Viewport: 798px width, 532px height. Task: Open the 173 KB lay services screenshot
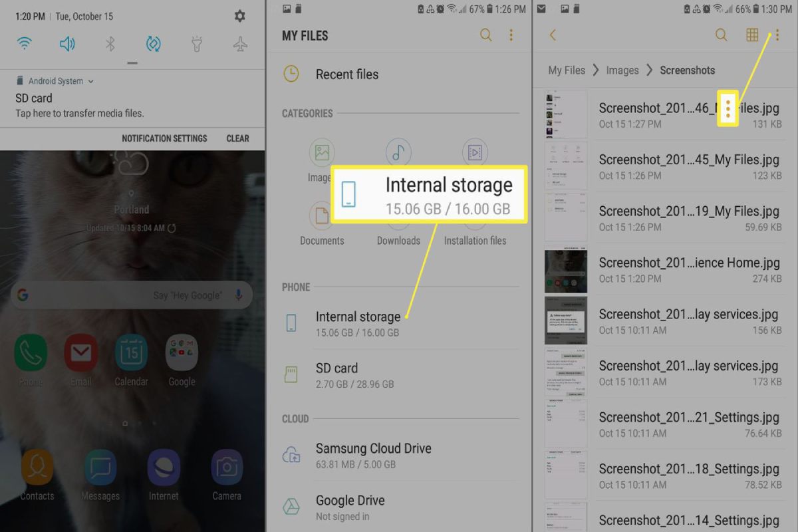coord(665,372)
